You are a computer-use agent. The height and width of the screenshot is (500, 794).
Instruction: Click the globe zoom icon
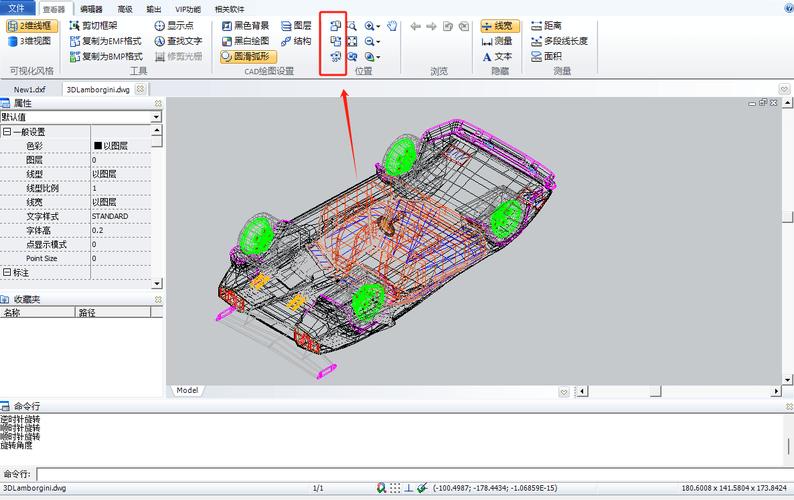click(370, 57)
